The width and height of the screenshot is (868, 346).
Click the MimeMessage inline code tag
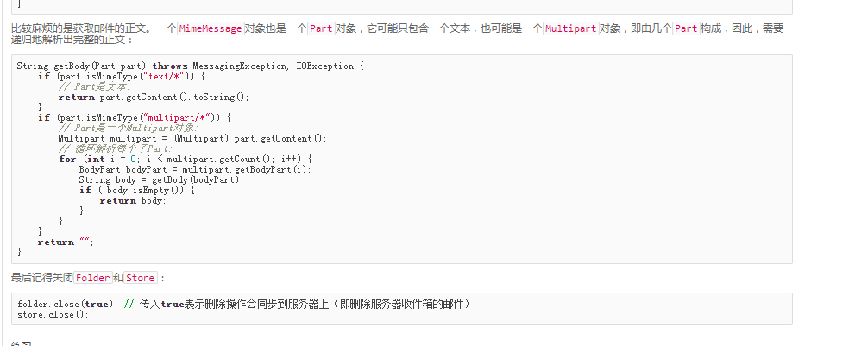[x=210, y=28]
